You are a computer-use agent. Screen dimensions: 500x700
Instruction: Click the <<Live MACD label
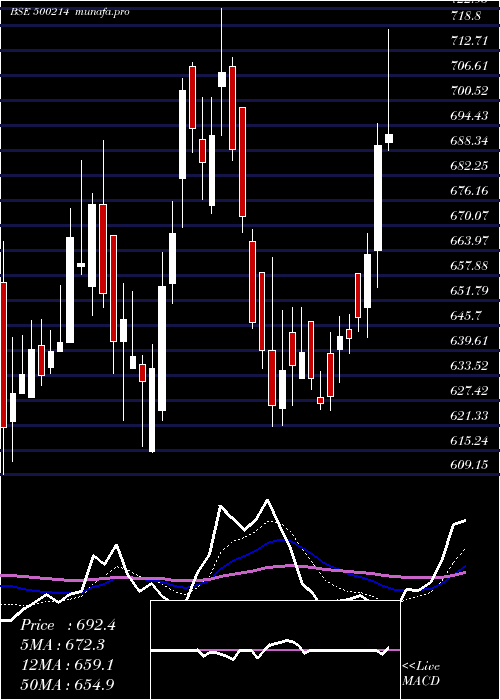point(421,673)
